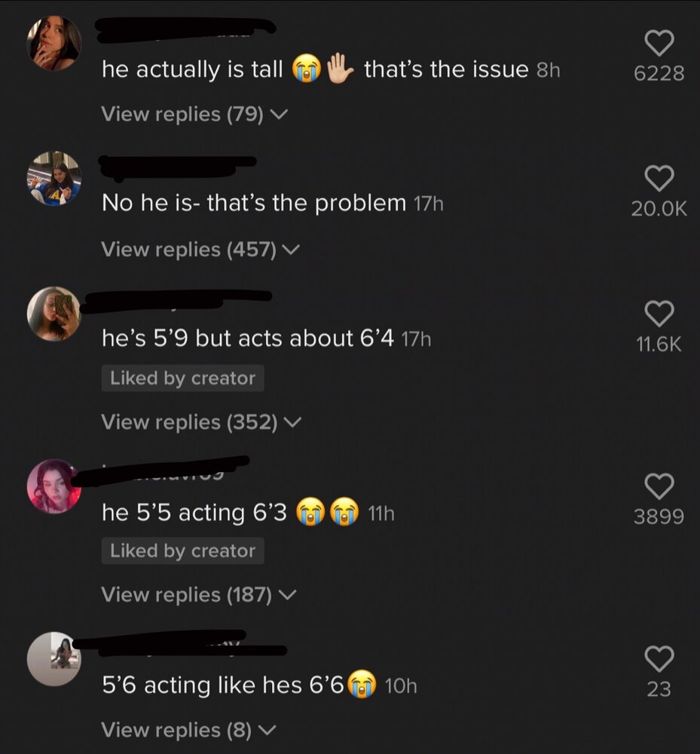Like the "5'6 acting like hes 6'6" comment

(x=659, y=658)
